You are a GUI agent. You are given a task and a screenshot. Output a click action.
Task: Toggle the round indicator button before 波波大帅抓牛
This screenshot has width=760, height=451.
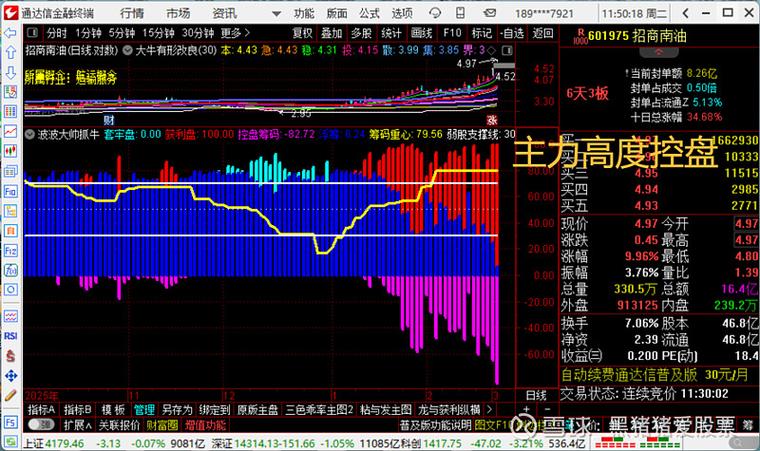tap(30, 134)
